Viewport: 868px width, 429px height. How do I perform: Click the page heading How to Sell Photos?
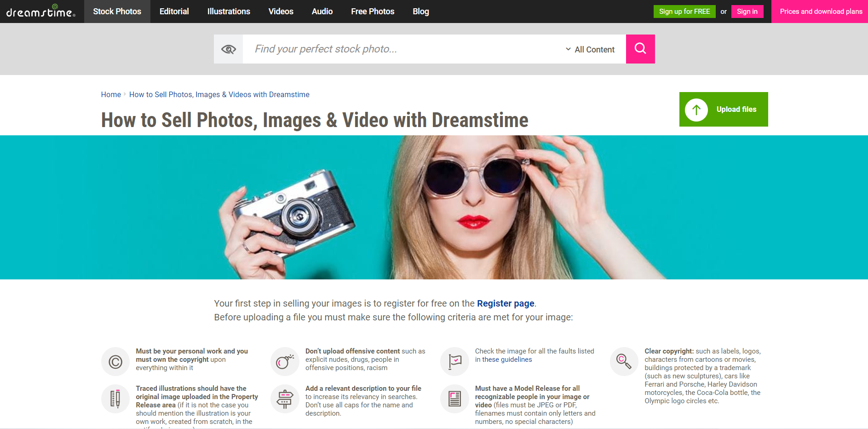pyautogui.click(x=315, y=120)
